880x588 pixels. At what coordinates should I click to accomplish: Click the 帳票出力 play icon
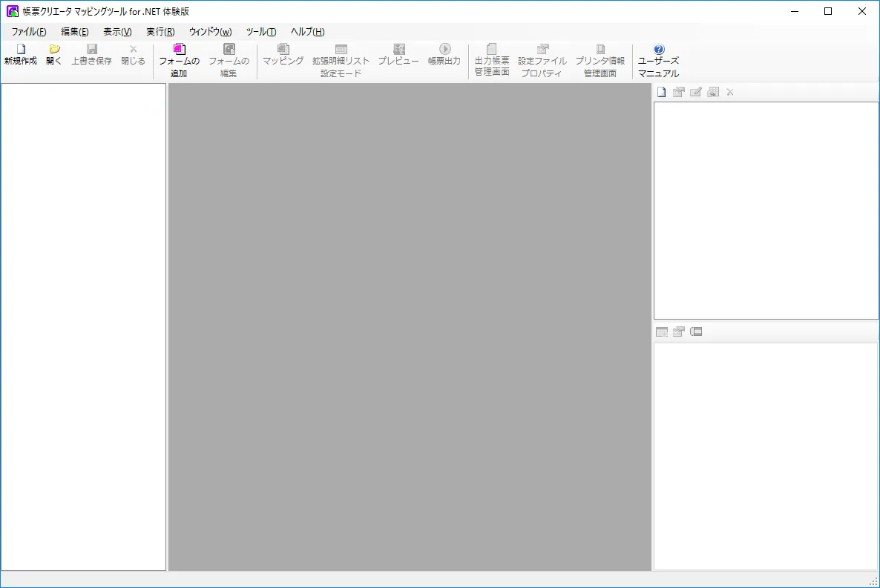pyautogui.click(x=444, y=49)
